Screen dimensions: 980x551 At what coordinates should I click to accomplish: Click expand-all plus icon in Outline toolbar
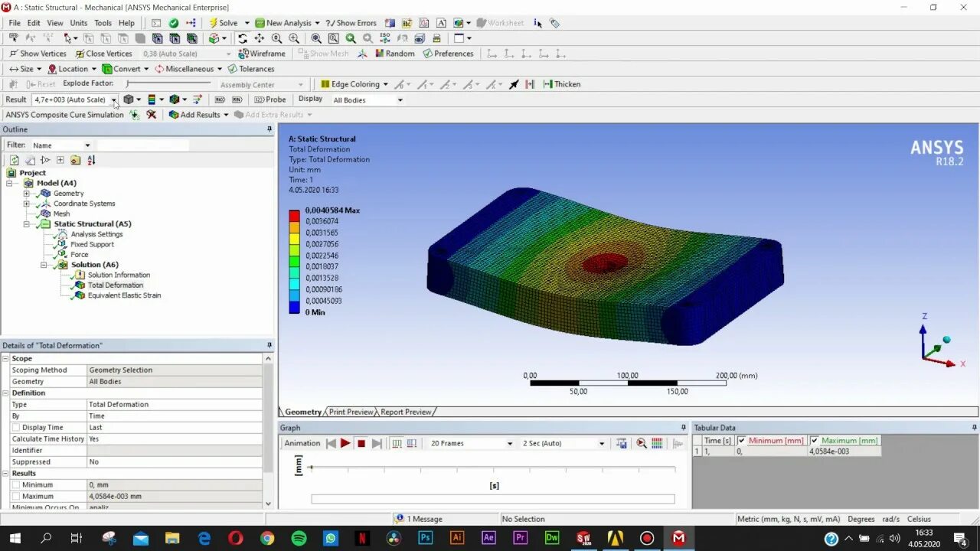click(x=60, y=160)
